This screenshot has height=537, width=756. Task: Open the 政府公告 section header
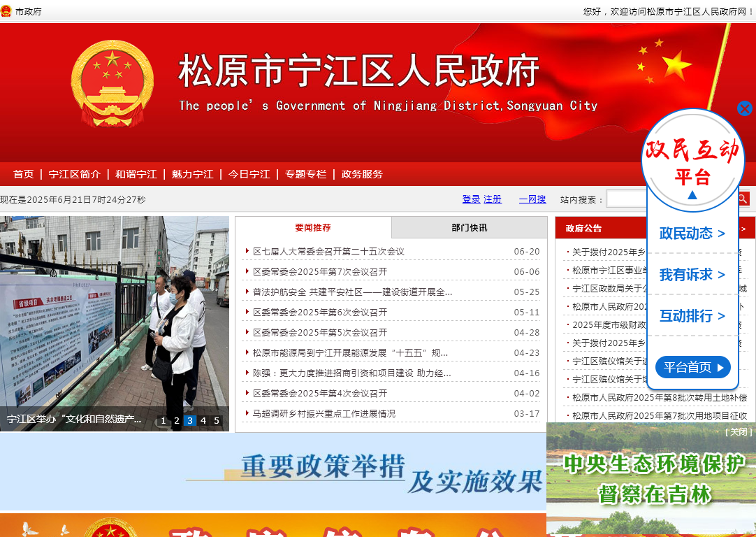[x=584, y=228]
